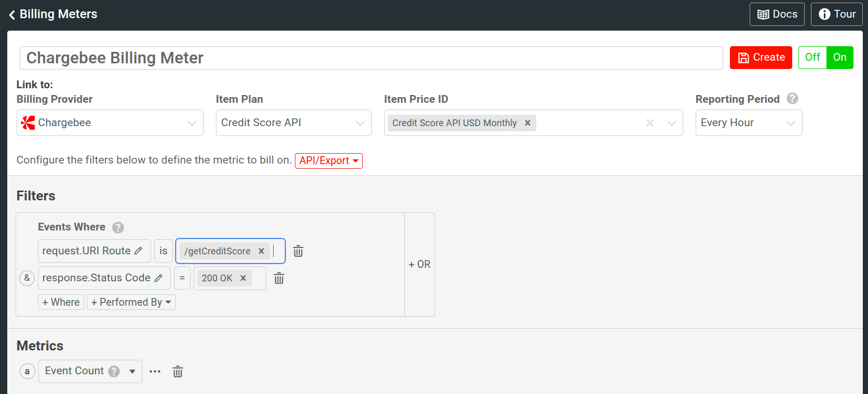Click the Events Where help icon
Viewport: 868px width, 394px height.
[118, 227]
